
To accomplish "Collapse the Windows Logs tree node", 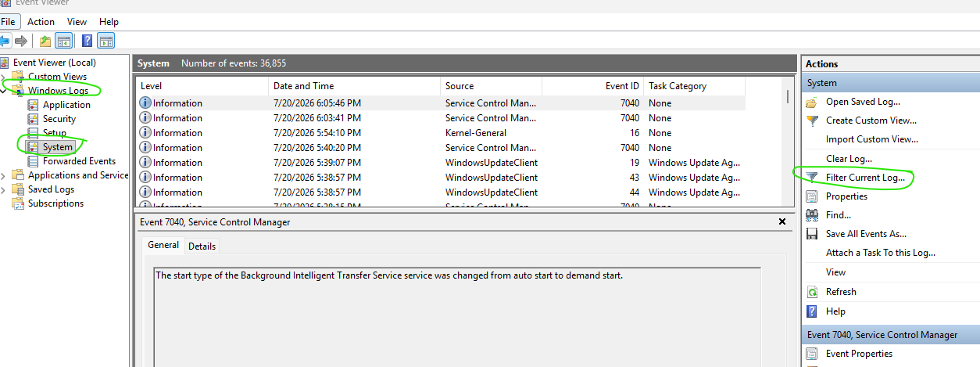I will tap(3, 91).
